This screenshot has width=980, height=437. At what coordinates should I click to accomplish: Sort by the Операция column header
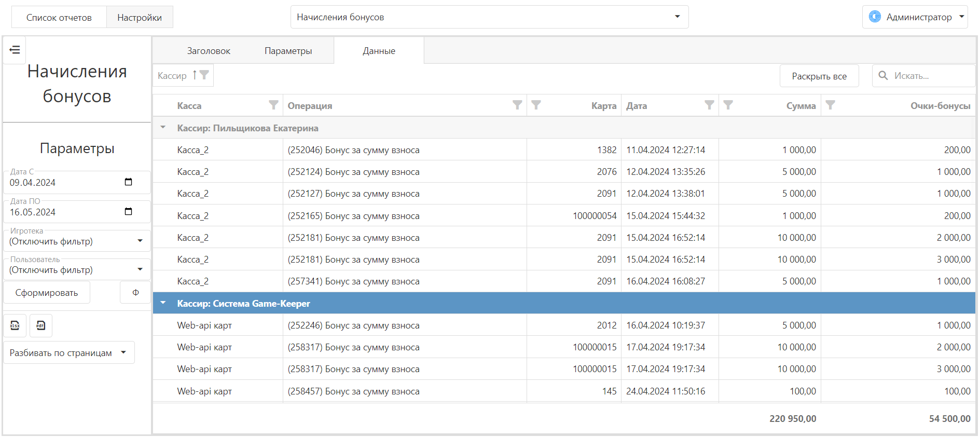pyautogui.click(x=310, y=106)
